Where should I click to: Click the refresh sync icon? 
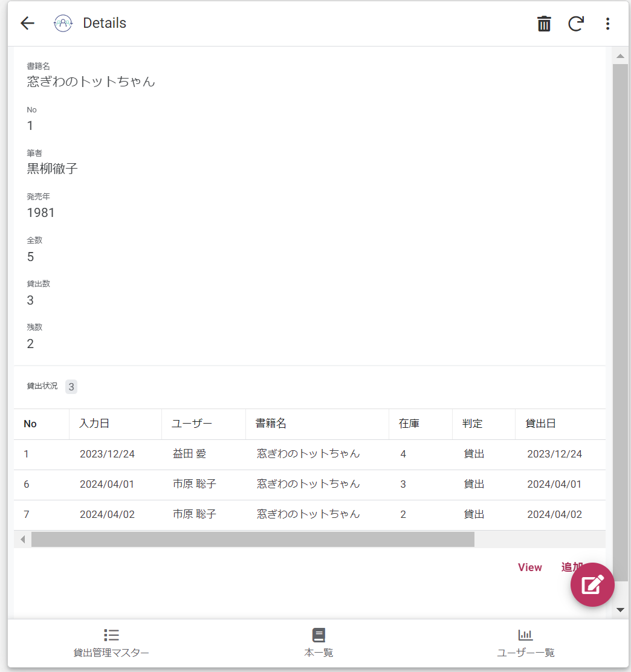click(576, 24)
